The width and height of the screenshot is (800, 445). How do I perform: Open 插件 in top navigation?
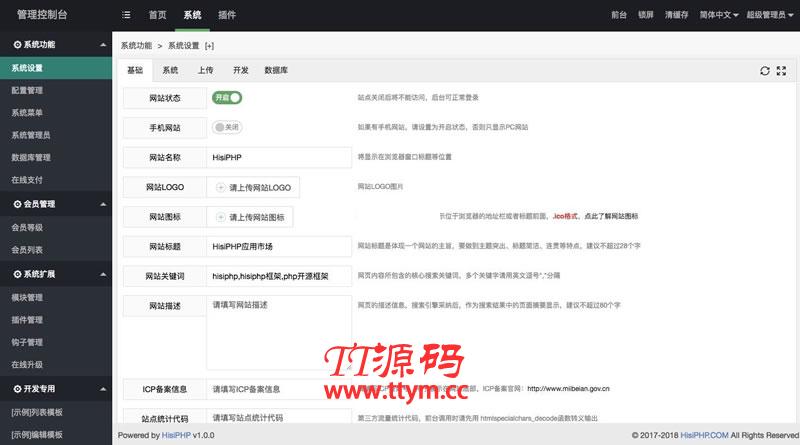pos(227,15)
